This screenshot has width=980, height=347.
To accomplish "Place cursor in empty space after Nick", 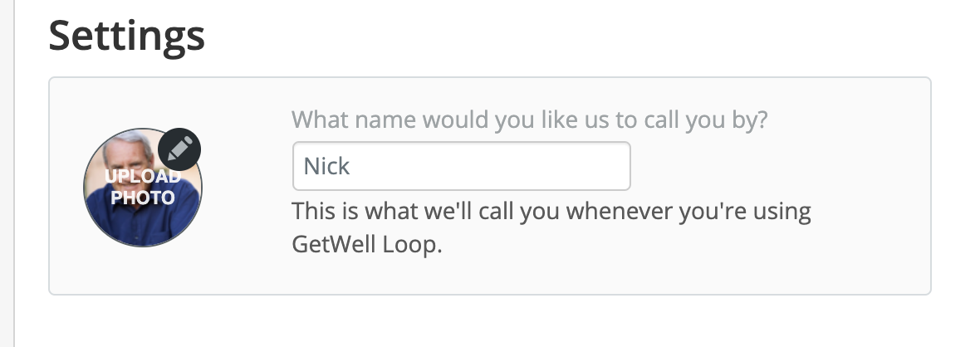I will coord(488,166).
